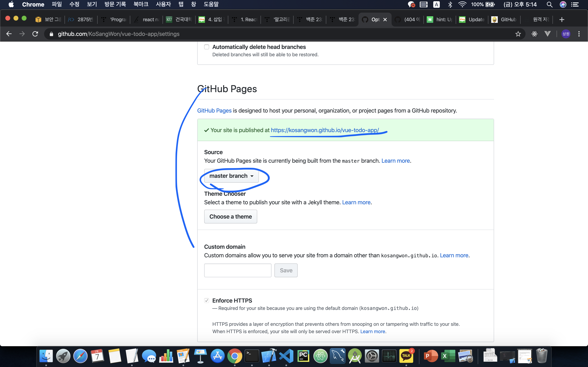
Task: Open the React Developer Tools extension icon
Action: click(x=534, y=34)
